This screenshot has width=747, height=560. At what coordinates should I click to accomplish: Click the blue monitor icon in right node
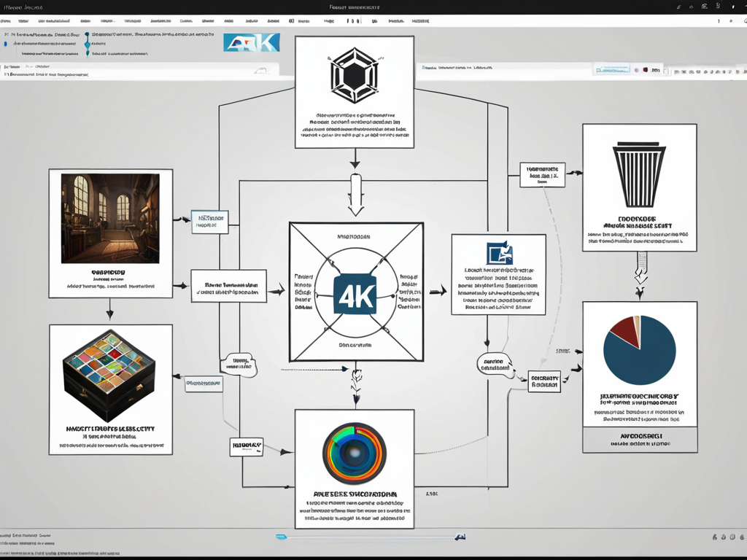tap(499, 252)
